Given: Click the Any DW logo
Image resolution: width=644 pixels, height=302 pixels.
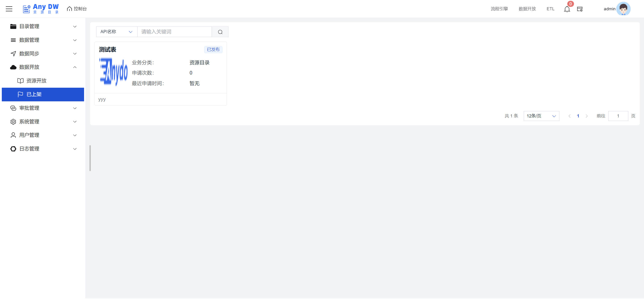Looking at the screenshot, I should 41,9.
